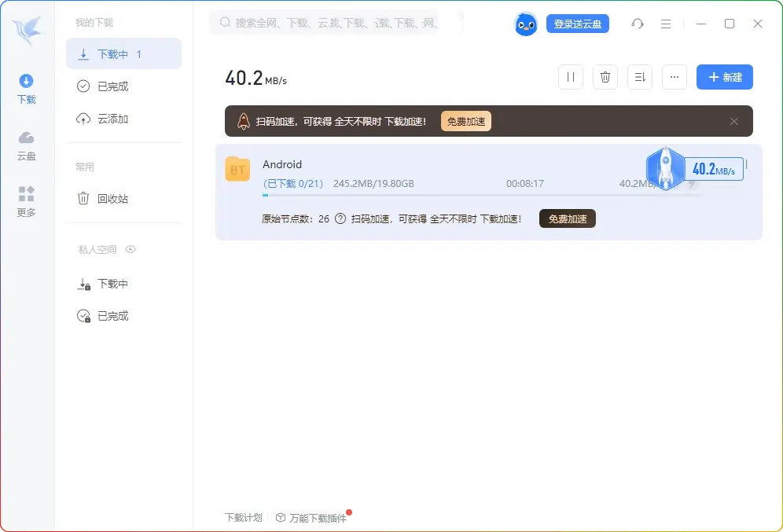Click the 免费加速 button in banner

point(466,121)
